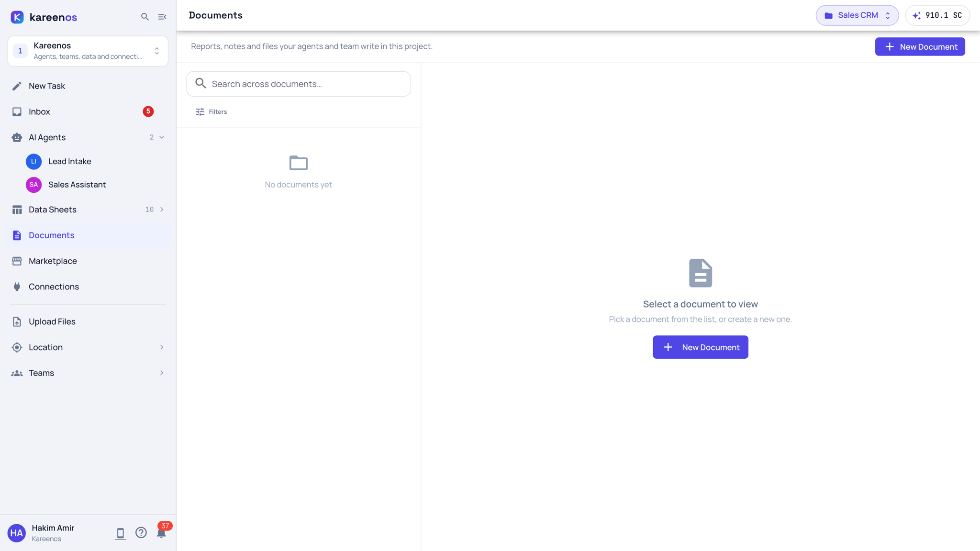Viewport: 980px width, 551px height.
Task: Go to Inbox
Action: point(88,112)
